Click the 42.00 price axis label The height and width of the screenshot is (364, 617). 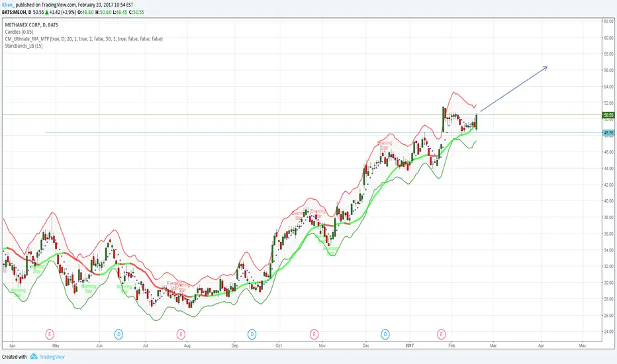click(608, 185)
